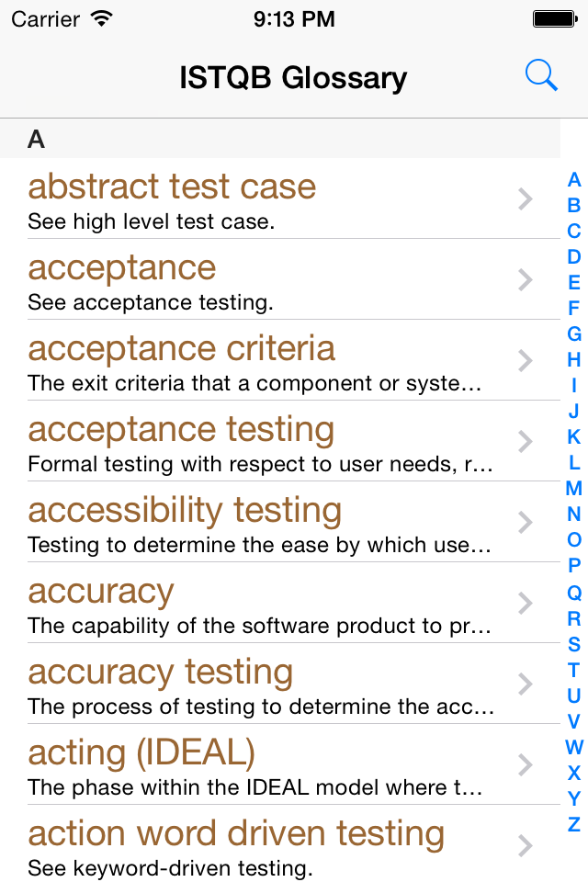Jump to letter S in index
588x882 pixels.
(573, 644)
